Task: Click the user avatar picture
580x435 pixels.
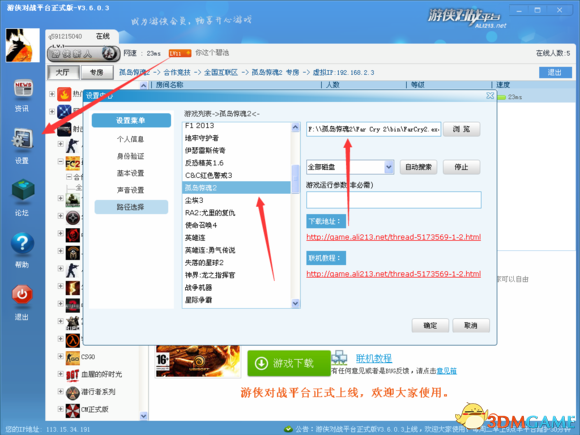Action: coord(23,45)
